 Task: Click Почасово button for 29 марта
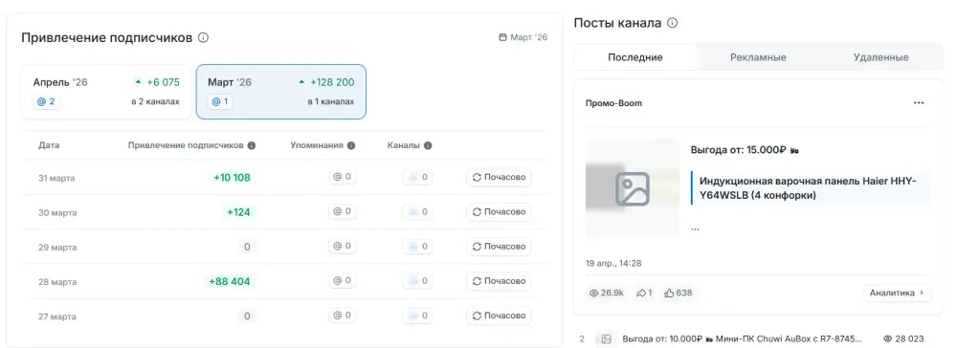[x=499, y=247]
